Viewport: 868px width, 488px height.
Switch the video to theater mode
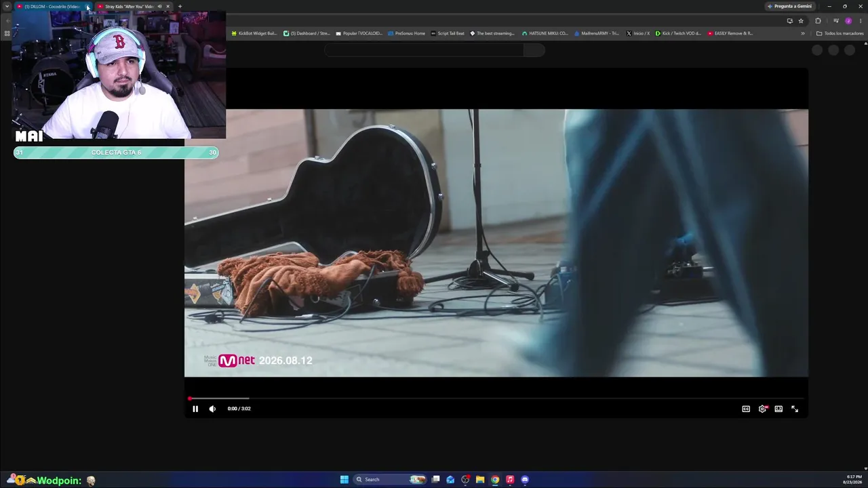point(778,409)
